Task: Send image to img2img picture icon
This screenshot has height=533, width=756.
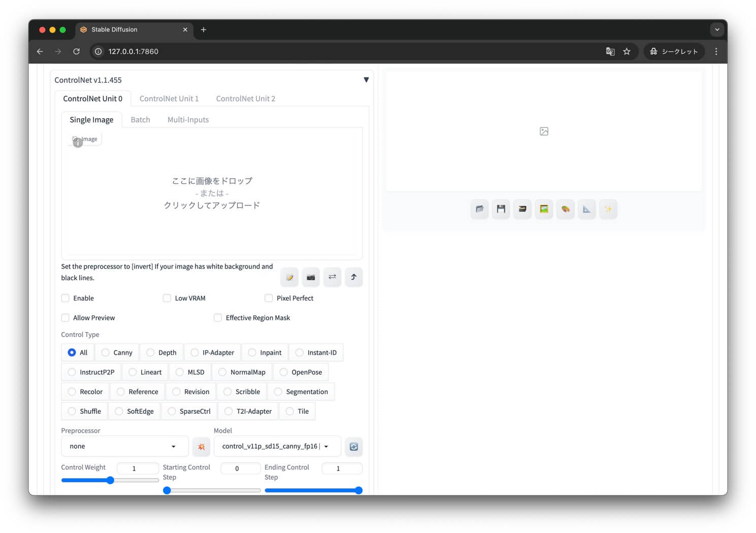Action: click(544, 209)
